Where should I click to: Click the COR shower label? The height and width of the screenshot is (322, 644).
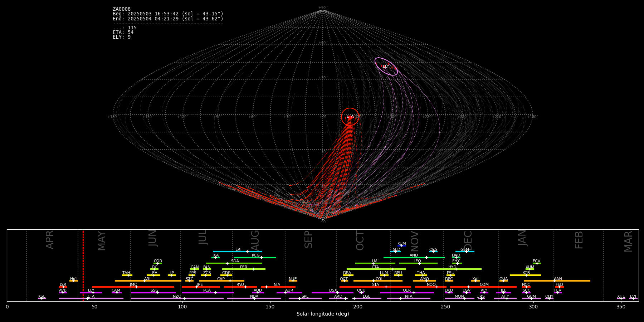158,261
